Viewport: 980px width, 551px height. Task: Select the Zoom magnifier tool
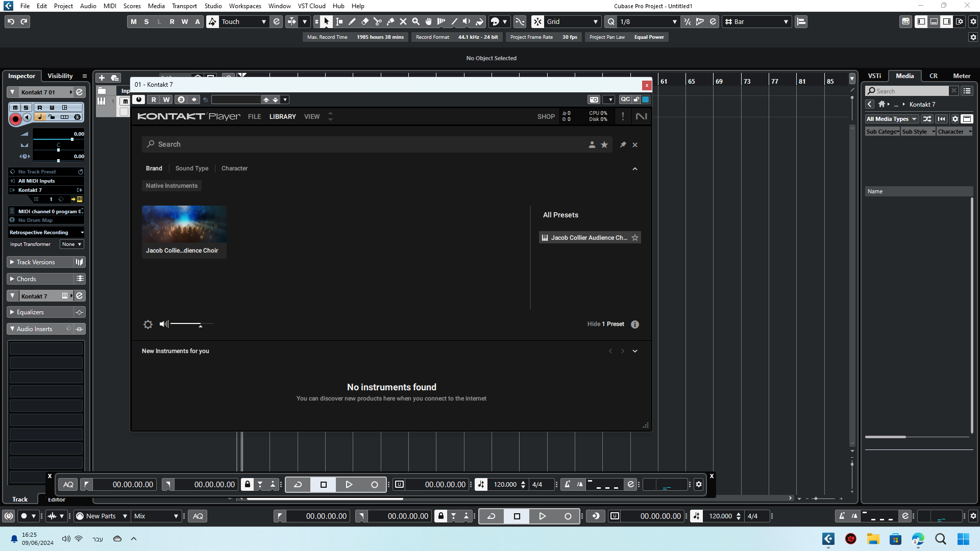[416, 21]
